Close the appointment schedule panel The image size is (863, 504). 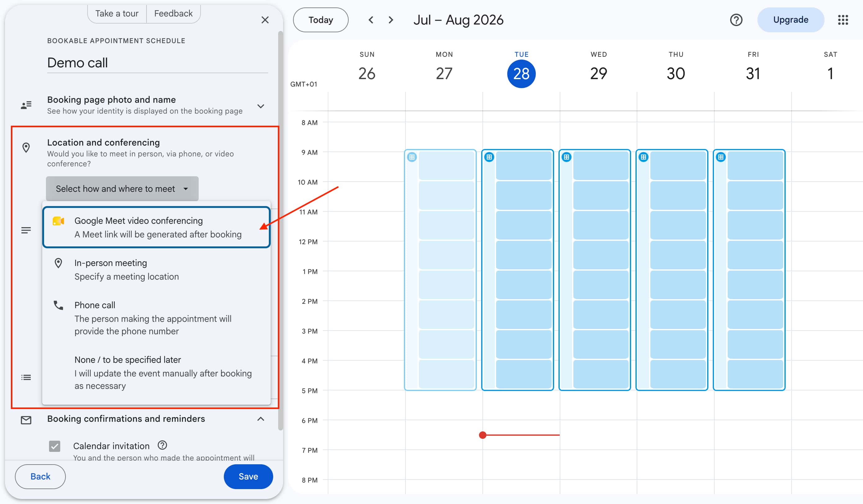point(265,20)
